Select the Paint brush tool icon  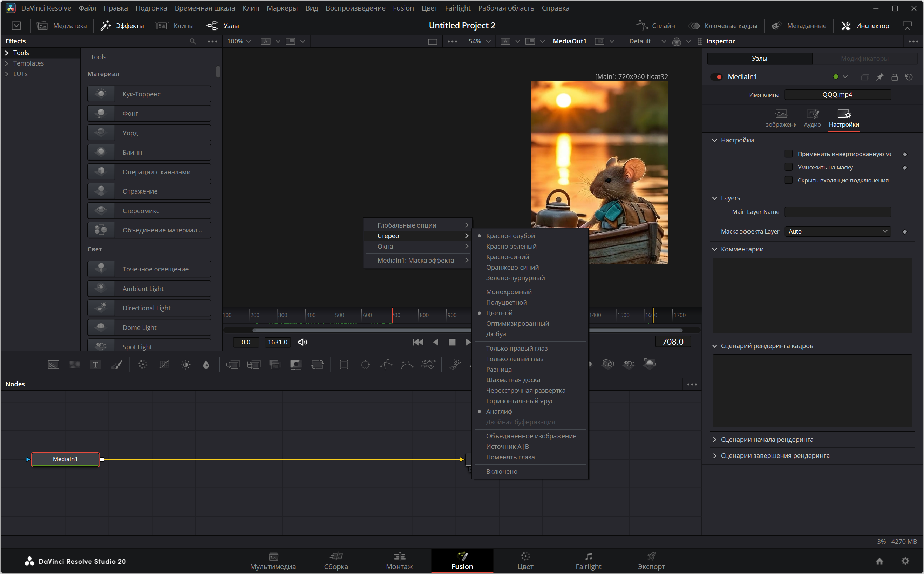coord(116,364)
